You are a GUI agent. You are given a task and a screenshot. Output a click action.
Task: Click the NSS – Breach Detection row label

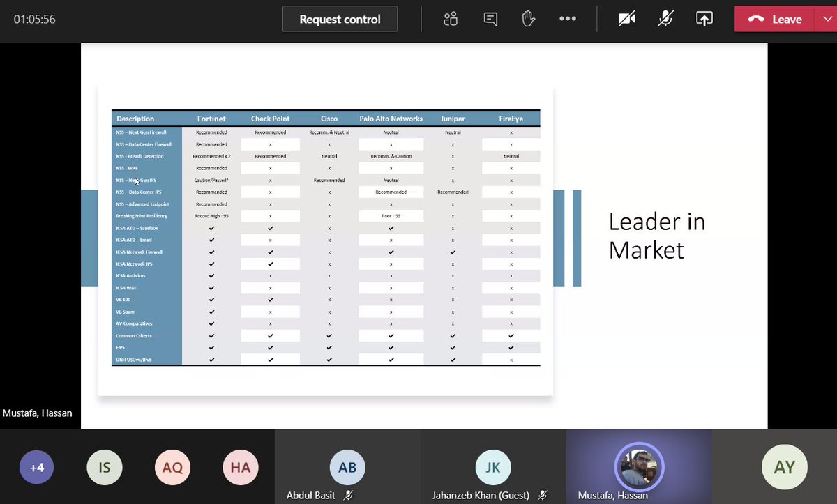(141, 156)
